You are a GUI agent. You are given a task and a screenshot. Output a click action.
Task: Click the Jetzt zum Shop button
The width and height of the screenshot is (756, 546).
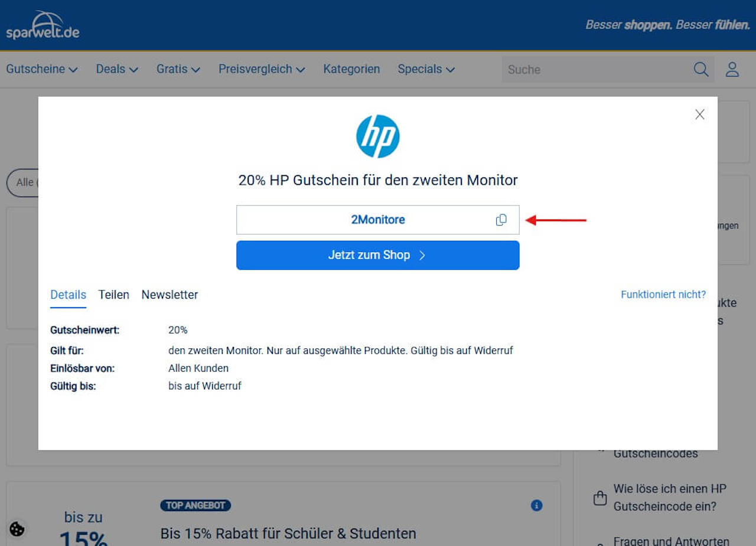(378, 255)
